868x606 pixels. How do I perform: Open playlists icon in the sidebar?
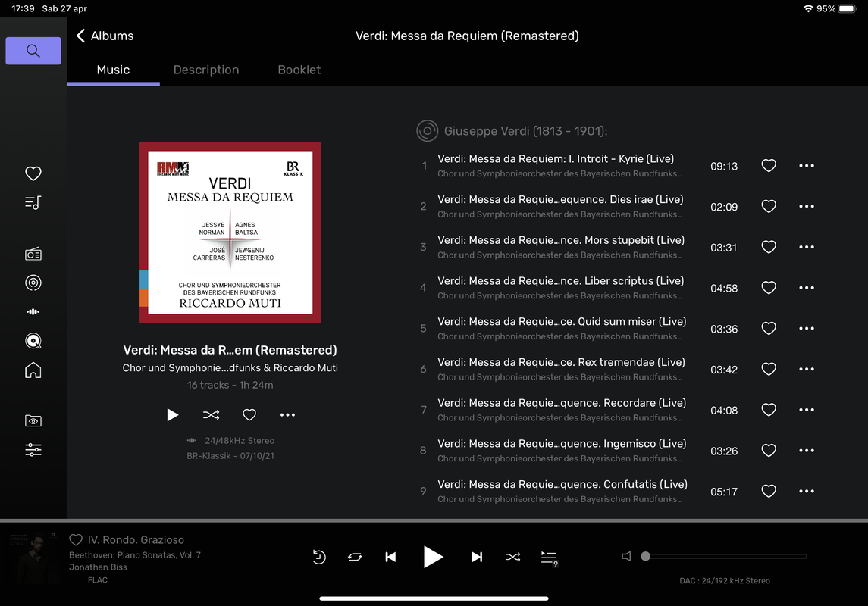pyautogui.click(x=33, y=203)
